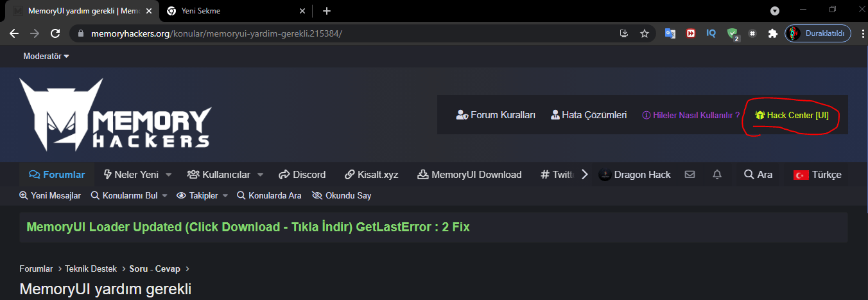Click the green shield extension with badge 2

tap(733, 34)
